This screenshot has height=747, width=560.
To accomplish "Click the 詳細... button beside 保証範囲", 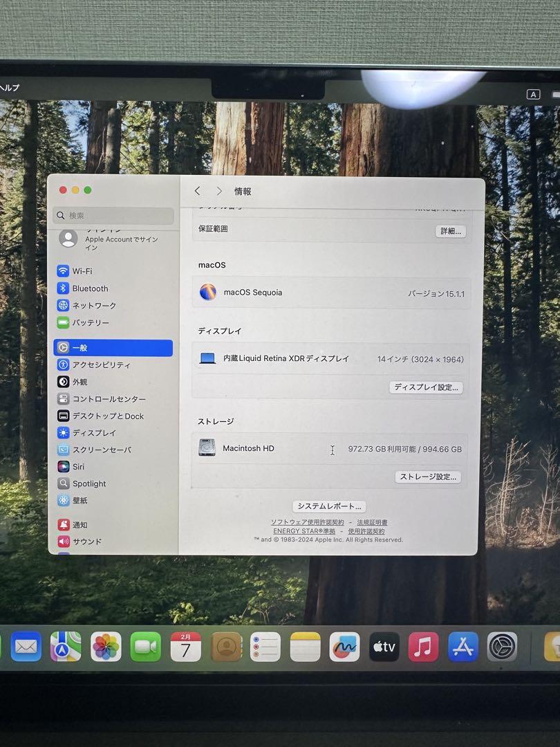I will pyautogui.click(x=451, y=231).
